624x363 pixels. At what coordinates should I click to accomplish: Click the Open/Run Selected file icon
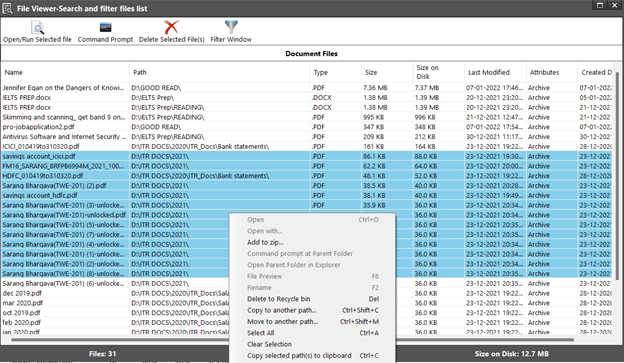coord(37,27)
